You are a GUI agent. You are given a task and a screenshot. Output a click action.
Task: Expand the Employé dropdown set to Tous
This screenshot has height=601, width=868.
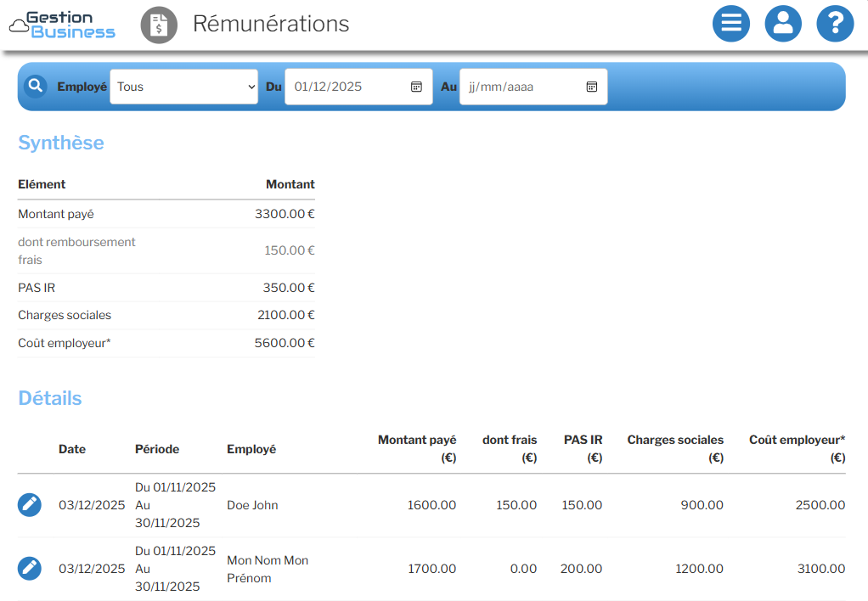tap(184, 87)
